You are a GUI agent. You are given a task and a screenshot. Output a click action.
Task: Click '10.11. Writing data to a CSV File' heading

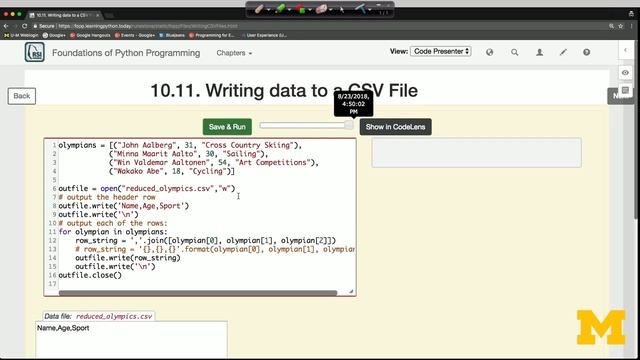(x=284, y=91)
